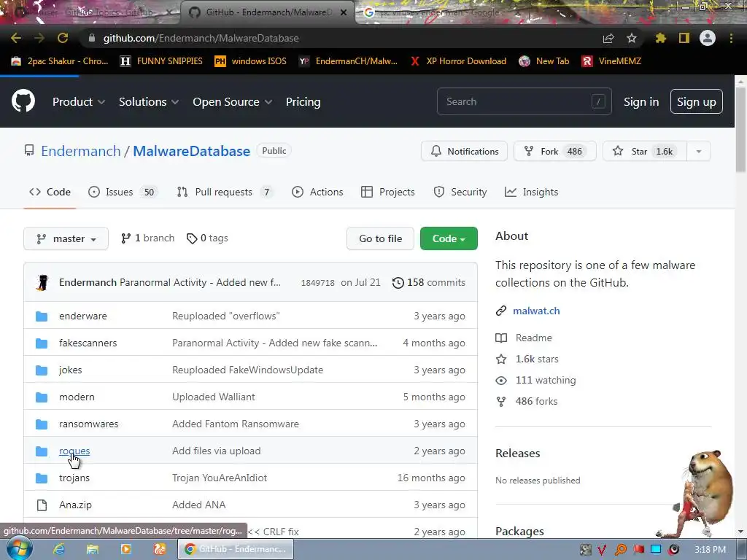Open the Endermanch owner link
The width and height of the screenshot is (747, 560).
coord(80,151)
